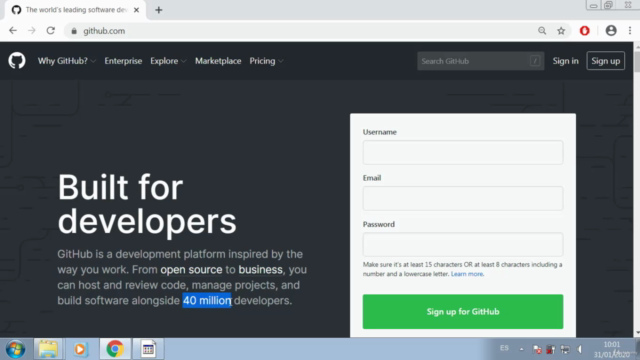Viewport: 640px width, 360px height.
Task: Open the Chrome three-dot menu
Action: 630,31
